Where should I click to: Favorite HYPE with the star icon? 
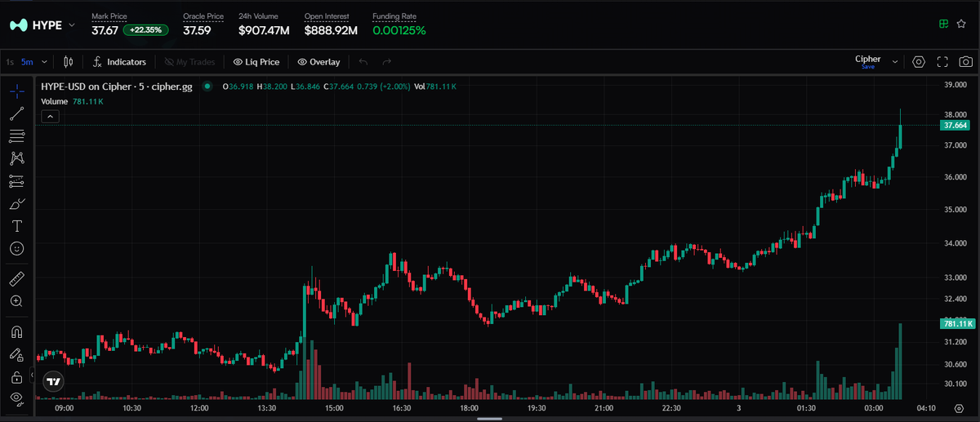[x=962, y=24]
